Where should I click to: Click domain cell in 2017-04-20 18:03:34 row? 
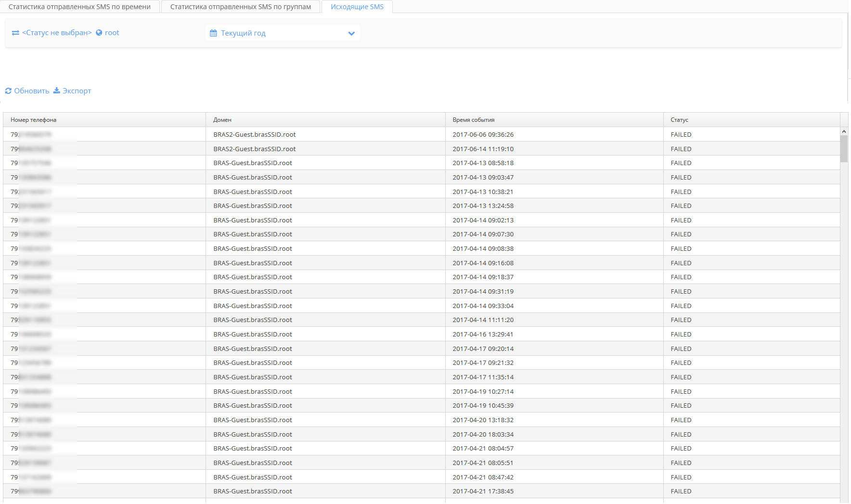tap(326, 434)
